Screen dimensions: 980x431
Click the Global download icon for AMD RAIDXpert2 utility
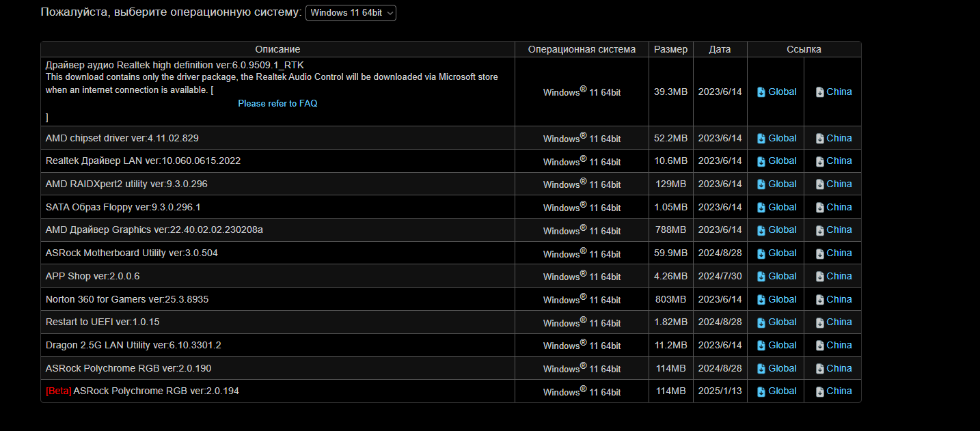[761, 184]
